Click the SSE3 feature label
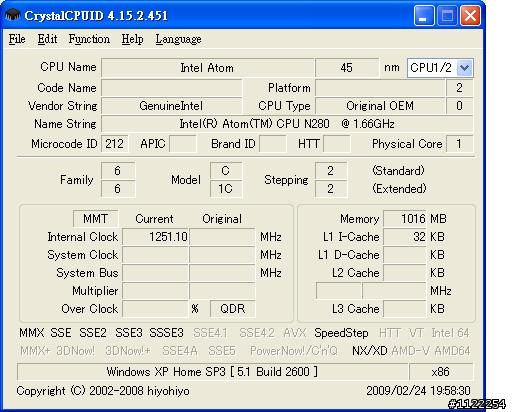The height and width of the screenshot is (412, 512). click(129, 333)
